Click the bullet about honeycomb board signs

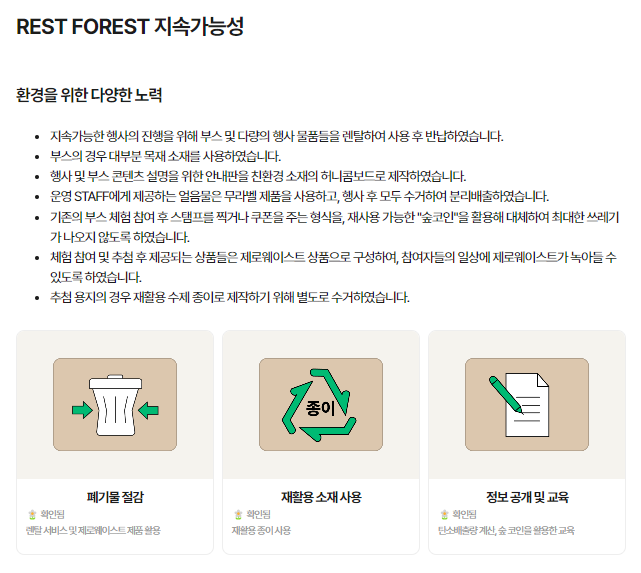[257, 176]
